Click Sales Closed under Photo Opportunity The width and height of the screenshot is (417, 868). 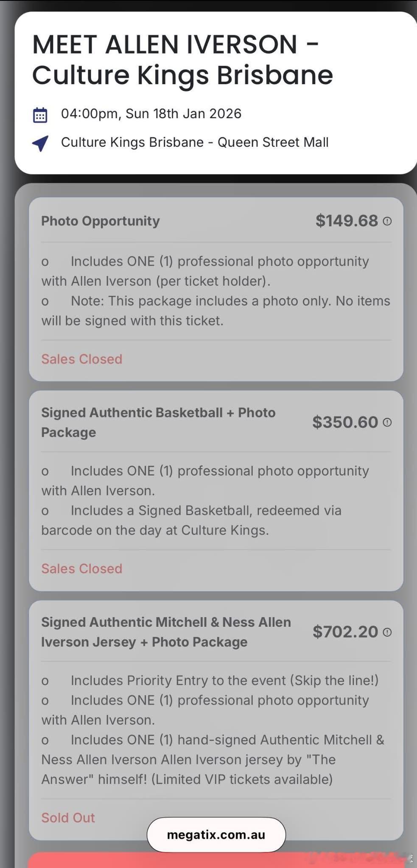(x=82, y=359)
